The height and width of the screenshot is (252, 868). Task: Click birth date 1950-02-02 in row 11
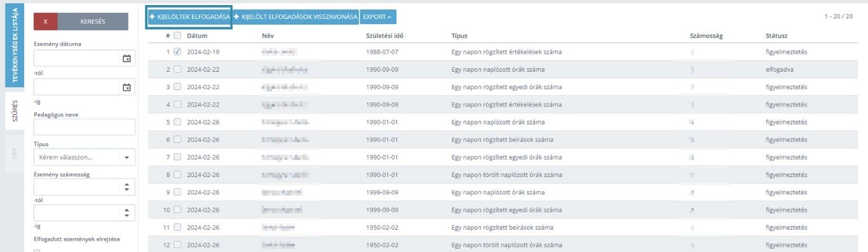pyautogui.click(x=382, y=227)
